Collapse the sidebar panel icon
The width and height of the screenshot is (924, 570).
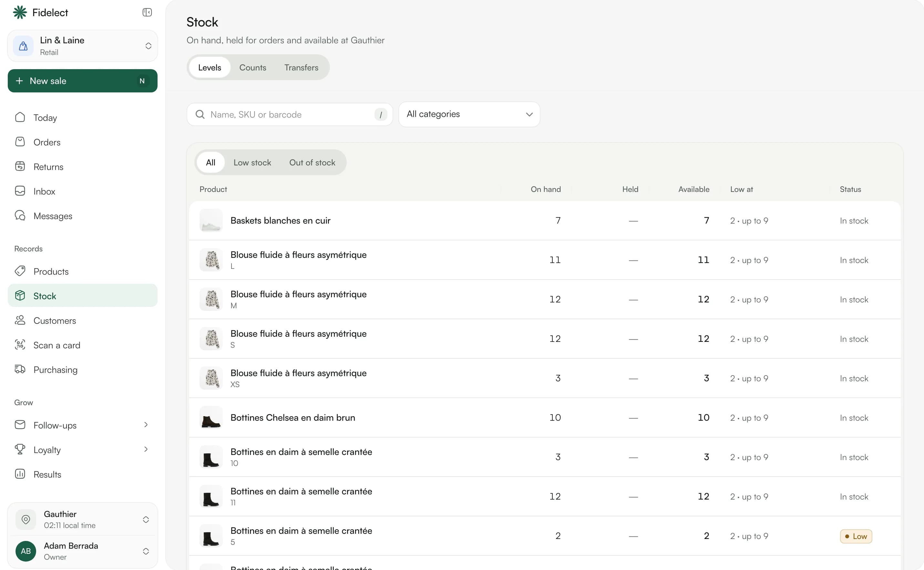coord(147,12)
